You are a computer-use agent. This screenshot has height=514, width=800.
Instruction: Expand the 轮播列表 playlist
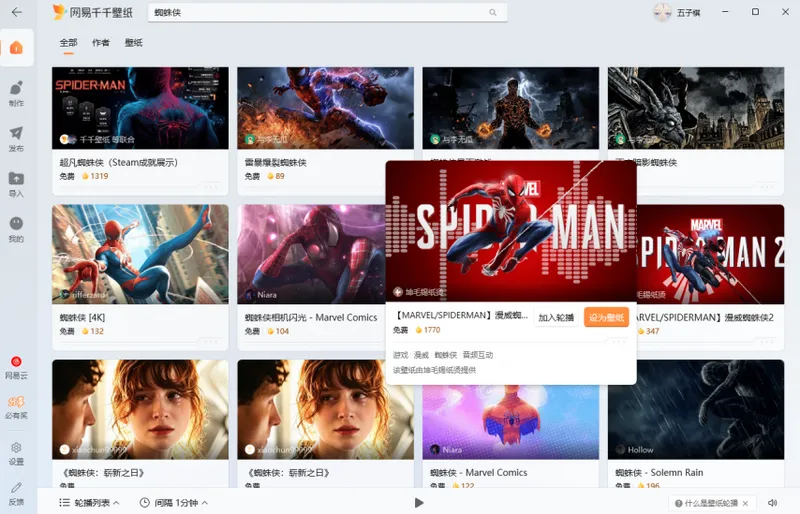coord(89,503)
